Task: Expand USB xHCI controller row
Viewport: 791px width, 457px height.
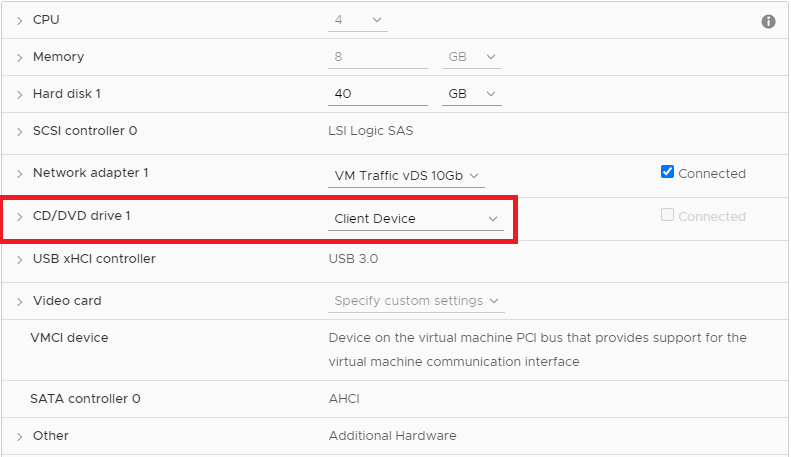Action: 19,260
